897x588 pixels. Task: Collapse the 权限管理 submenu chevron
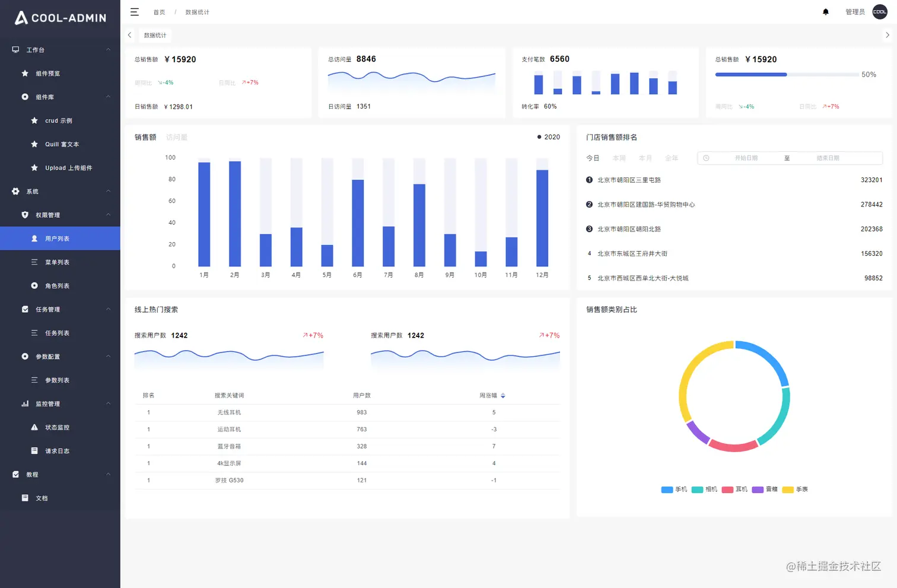point(108,215)
